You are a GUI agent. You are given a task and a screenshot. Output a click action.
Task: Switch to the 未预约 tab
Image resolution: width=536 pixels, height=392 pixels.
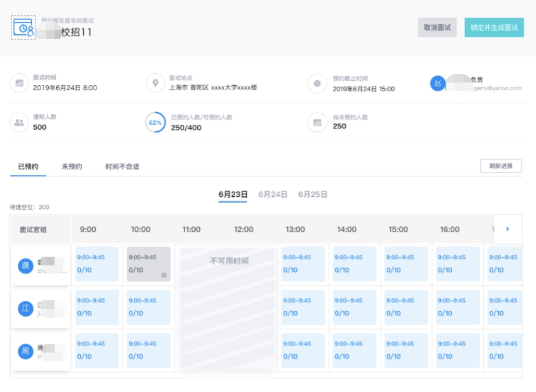coord(71,167)
